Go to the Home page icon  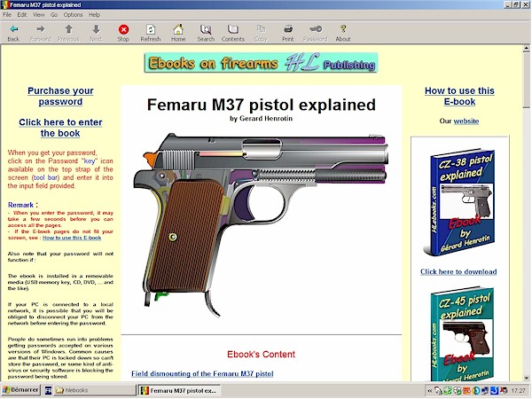pos(178,33)
